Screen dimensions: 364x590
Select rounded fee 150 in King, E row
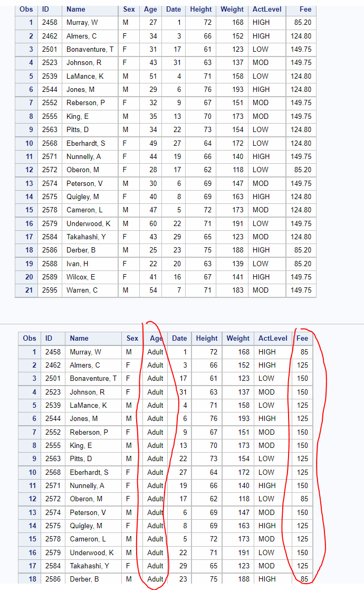coord(302,445)
